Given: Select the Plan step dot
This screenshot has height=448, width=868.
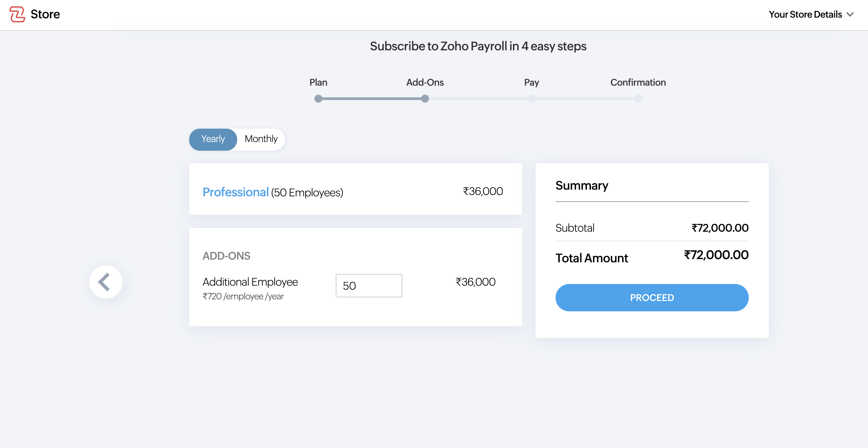Looking at the screenshot, I should [x=318, y=99].
